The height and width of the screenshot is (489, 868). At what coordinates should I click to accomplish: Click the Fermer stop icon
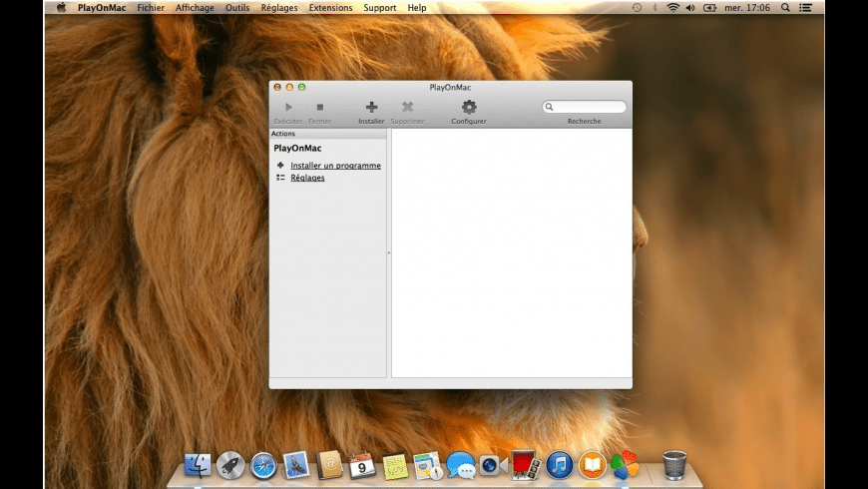coord(319,108)
